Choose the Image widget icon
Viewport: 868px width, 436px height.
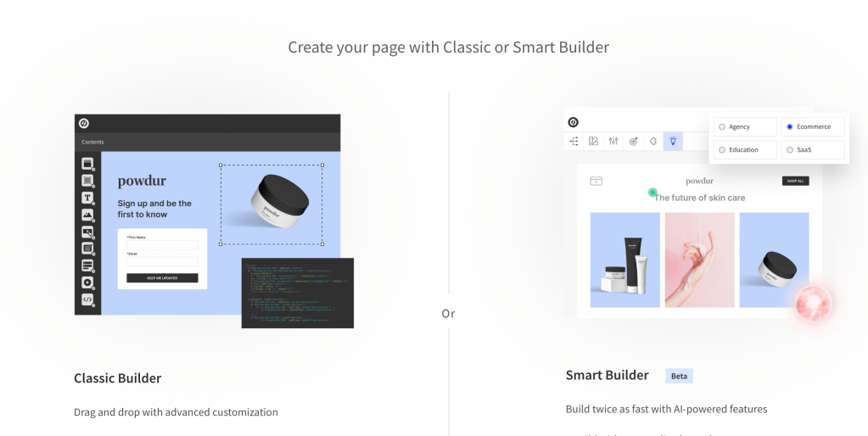[87, 215]
